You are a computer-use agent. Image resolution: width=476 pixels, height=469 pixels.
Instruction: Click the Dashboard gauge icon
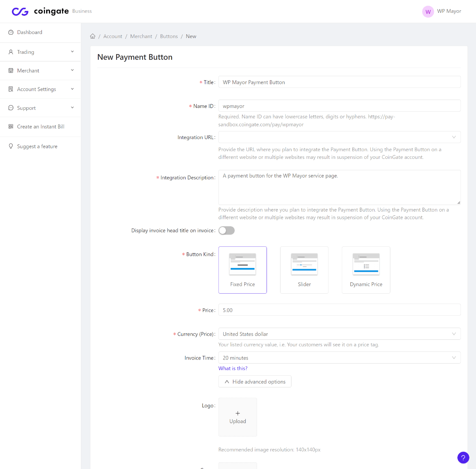coord(11,32)
